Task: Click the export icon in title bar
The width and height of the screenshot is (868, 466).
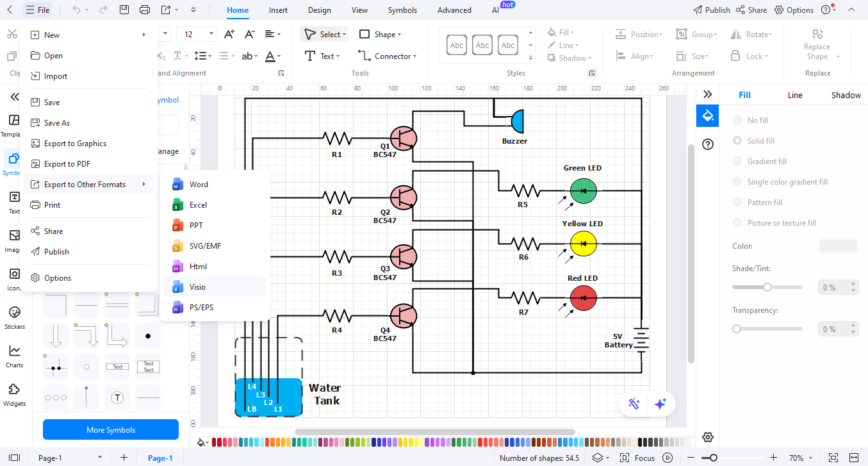Action: (166, 10)
